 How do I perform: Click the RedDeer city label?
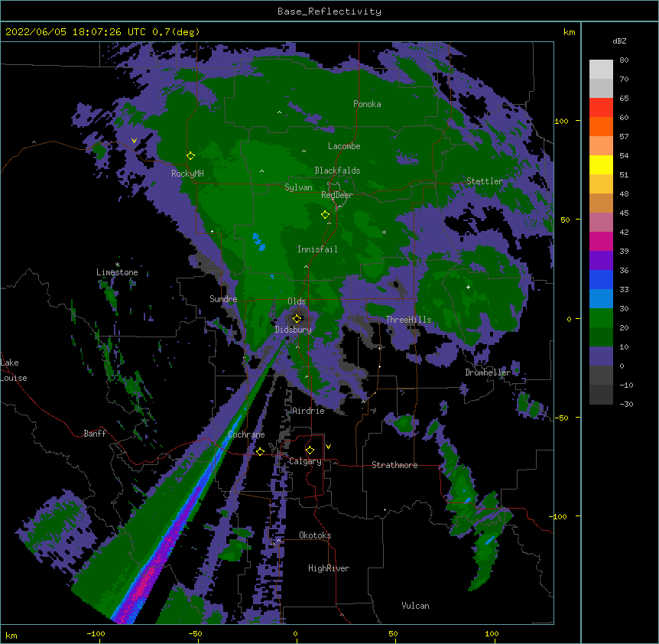(x=336, y=195)
